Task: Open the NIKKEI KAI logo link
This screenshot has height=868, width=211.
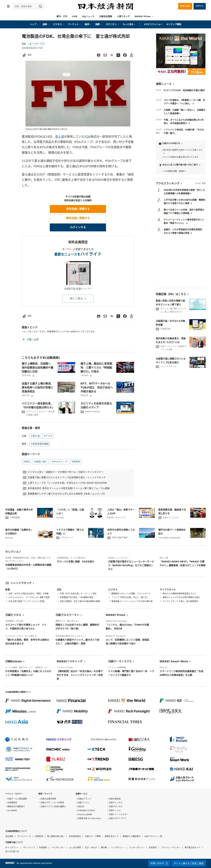Action: (x=181, y=769)
